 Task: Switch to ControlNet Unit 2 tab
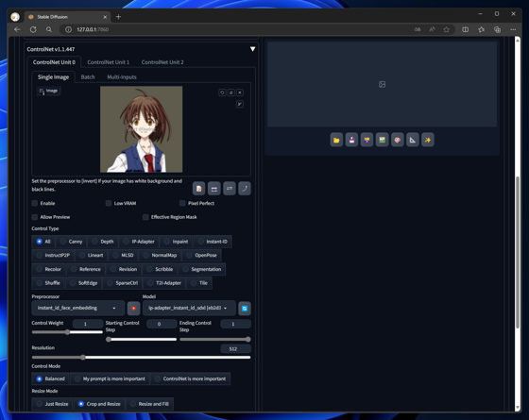pos(162,62)
